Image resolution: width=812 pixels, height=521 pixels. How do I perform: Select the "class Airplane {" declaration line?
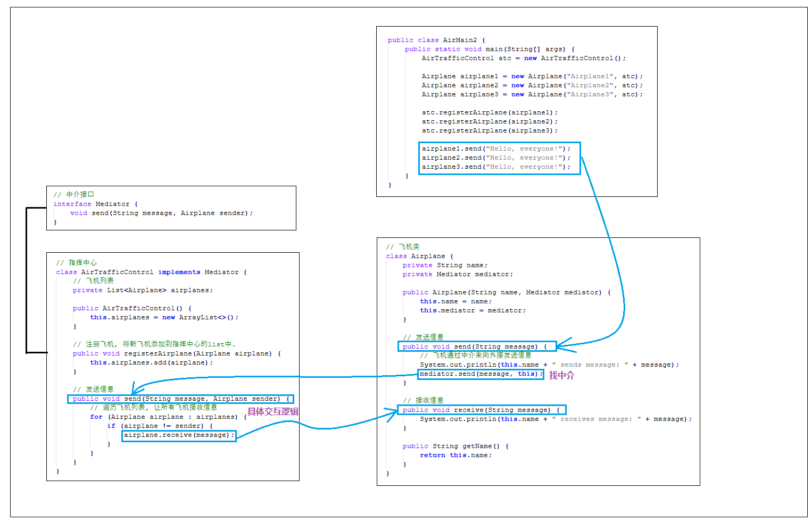pyautogui.click(x=420, y=256)
